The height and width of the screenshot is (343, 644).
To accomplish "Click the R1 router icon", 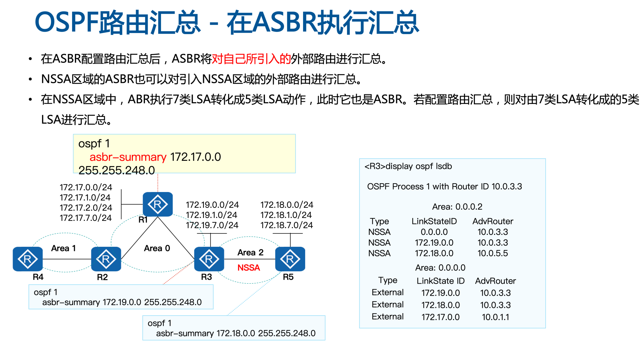I will pyautogui.click(x=157, y=204).
